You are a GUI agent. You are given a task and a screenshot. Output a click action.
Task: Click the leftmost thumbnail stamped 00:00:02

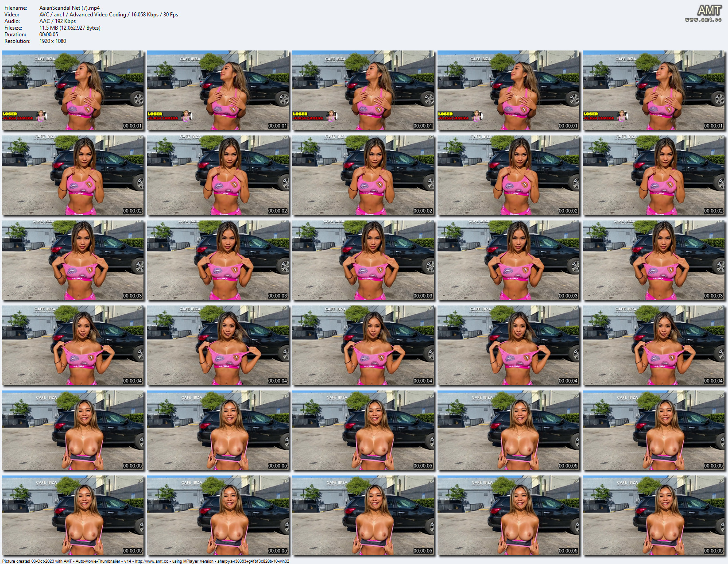pyautogui.click(x=73, y=175)
